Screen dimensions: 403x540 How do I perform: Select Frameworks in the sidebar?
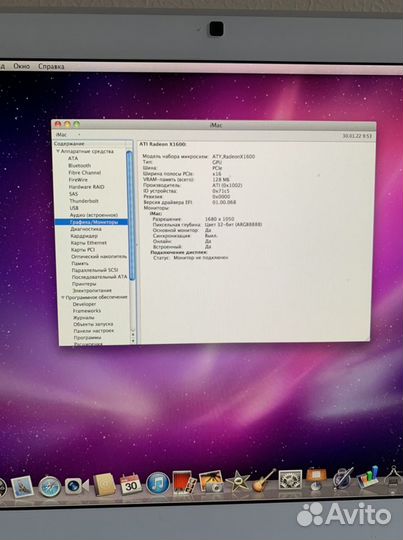(x=87, y=311)
